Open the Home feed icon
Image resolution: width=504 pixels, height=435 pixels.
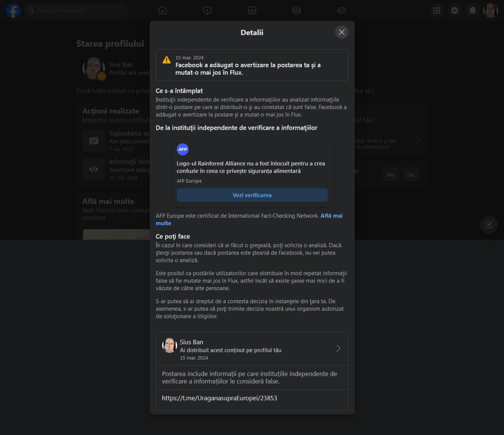pos(163,10)
